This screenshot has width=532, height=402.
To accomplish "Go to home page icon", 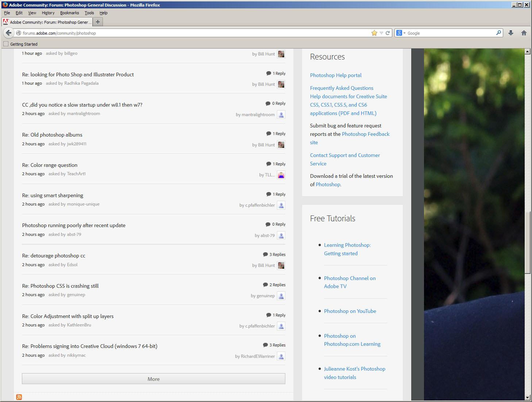I will 524,33.
